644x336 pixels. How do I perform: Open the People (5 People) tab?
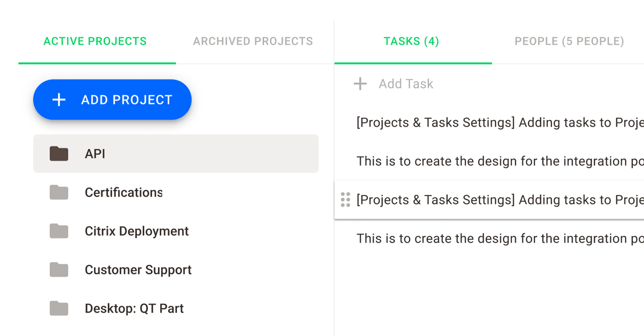click(x=570, y=41)
